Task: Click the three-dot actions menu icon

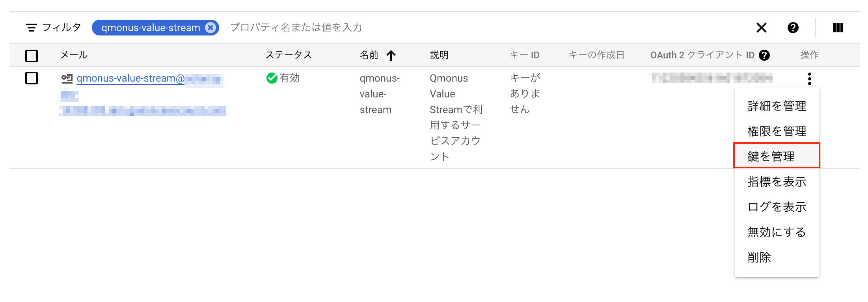Action: click(809, 79)
